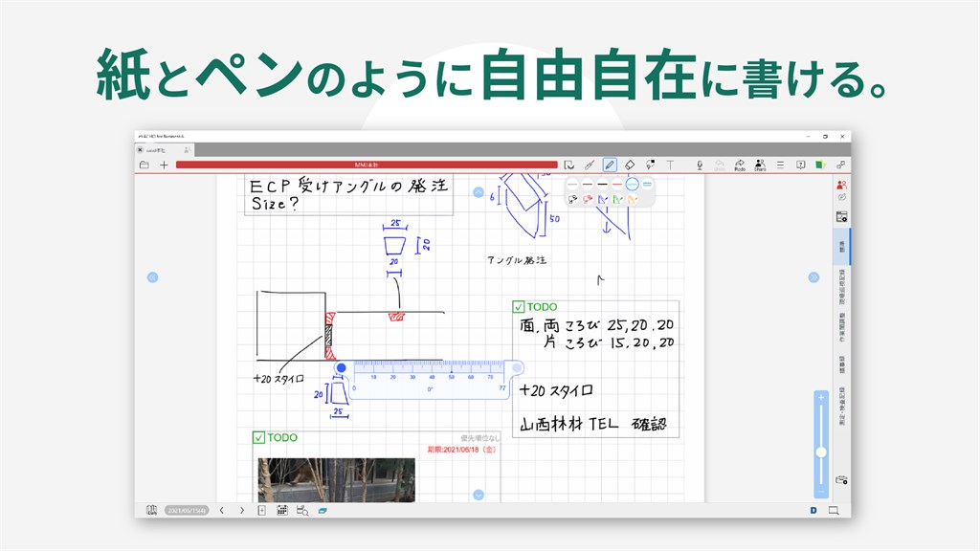This screenshot has width=980, height=551.
Task: Select the highlighted top sidebar tab
Action: pos(842,246)
